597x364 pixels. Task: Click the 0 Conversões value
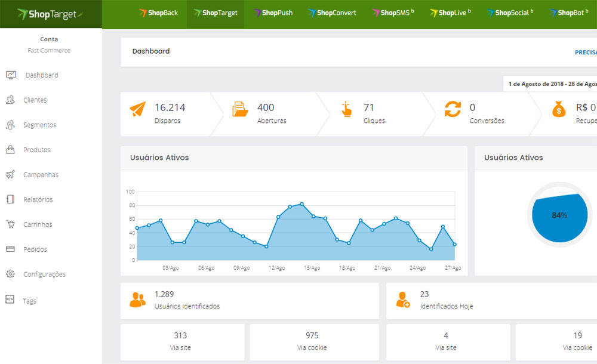click(472, 107)
